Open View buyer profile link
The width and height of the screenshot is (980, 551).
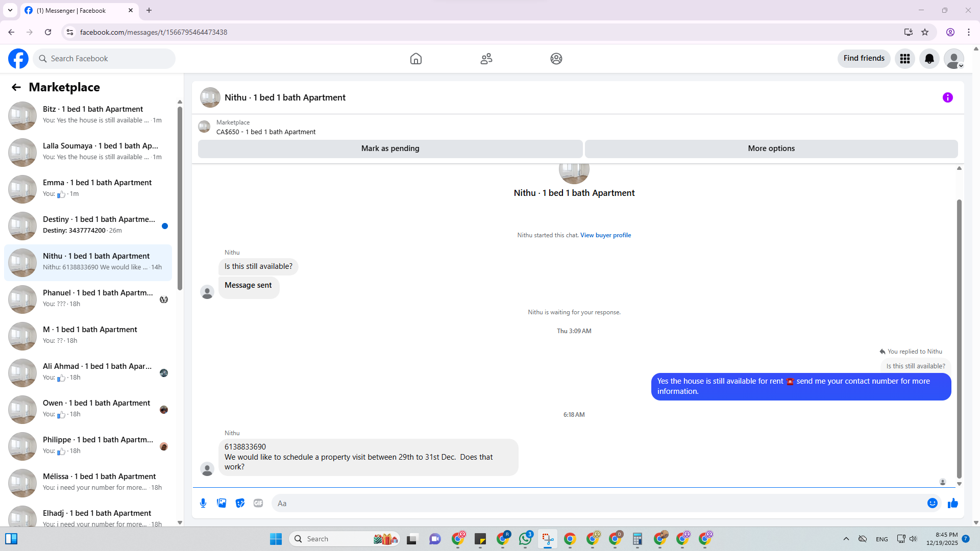pyautogui.click(x=605, y=235)
